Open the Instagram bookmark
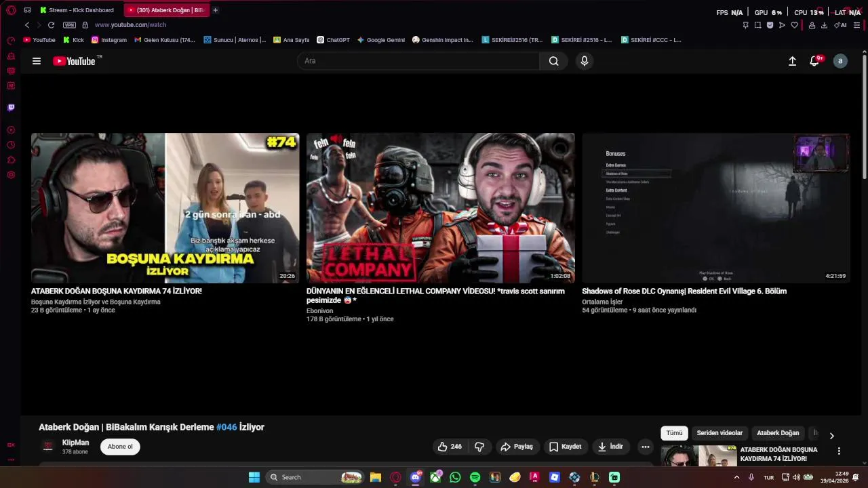This screenshot has width=868, height=488. [x=109, y=40]
